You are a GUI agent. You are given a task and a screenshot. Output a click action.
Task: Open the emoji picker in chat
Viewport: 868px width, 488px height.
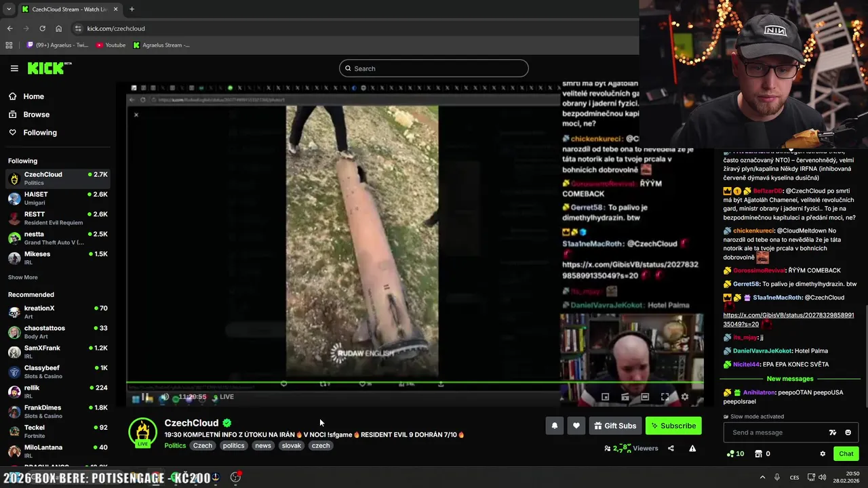click(848, 432)
